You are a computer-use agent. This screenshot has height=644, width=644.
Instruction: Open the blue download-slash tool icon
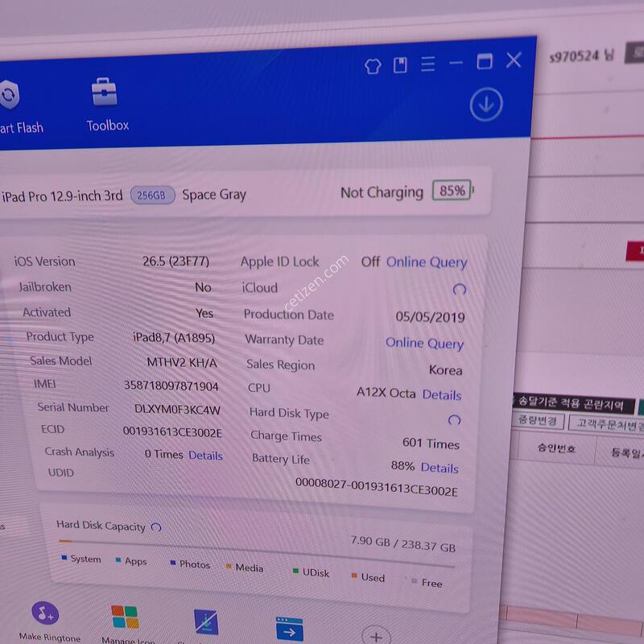click(206, 622)
